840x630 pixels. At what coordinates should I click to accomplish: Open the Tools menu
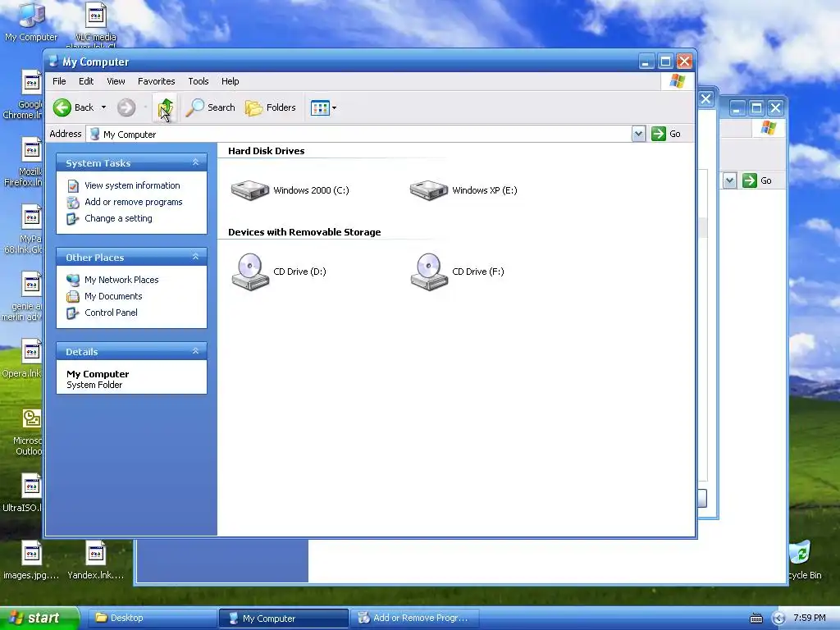tap(199, 81)
